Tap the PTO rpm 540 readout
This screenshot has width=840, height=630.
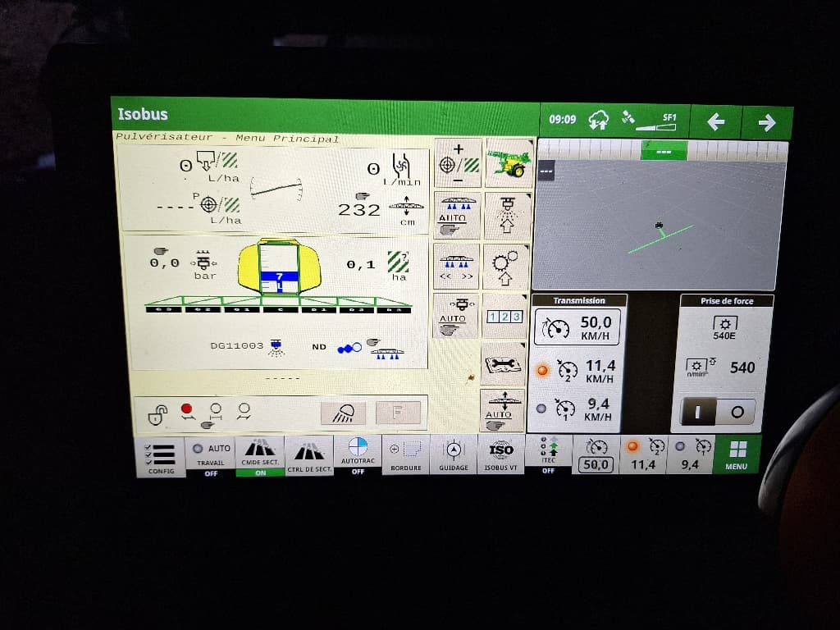click(742, 367)
